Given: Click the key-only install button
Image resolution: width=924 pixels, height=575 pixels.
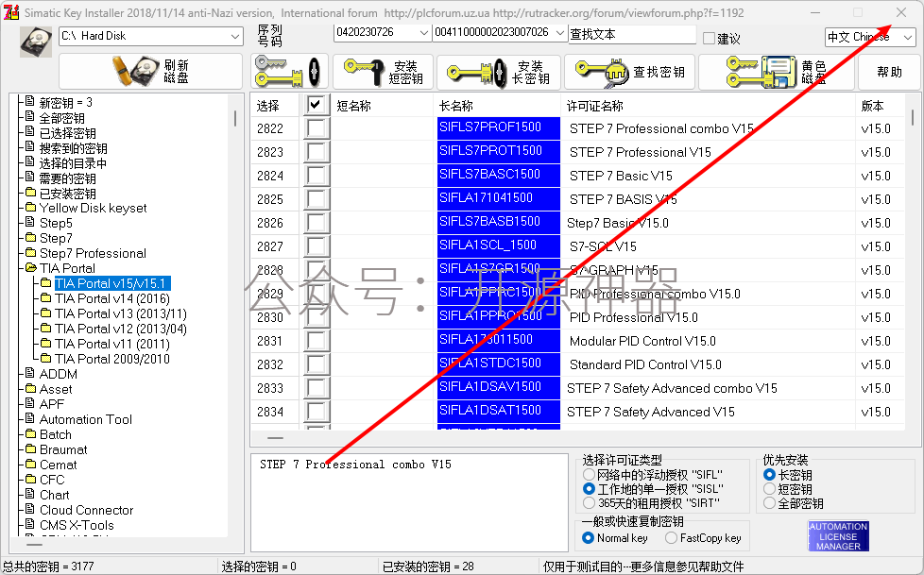Looking at the screenshot, I should click(289, 72).
